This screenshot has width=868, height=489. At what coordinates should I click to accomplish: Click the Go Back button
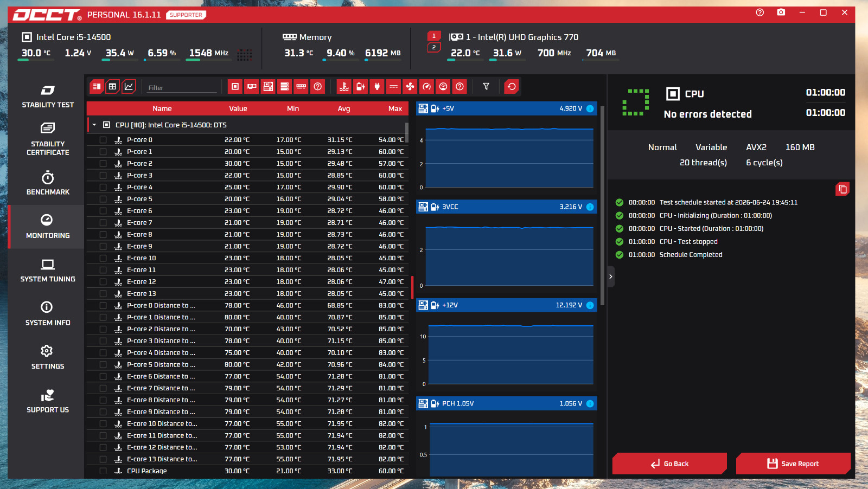pyautogui.click(x=669, y=464)
